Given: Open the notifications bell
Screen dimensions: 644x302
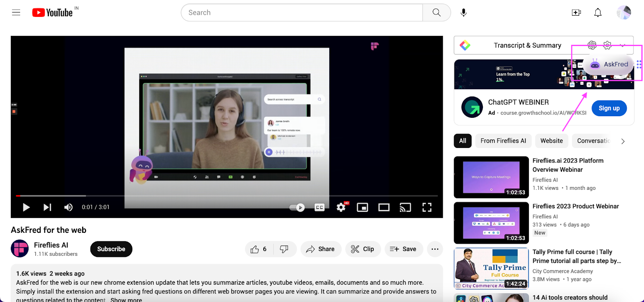Looking at the screenshot, I should coord(598,12).
